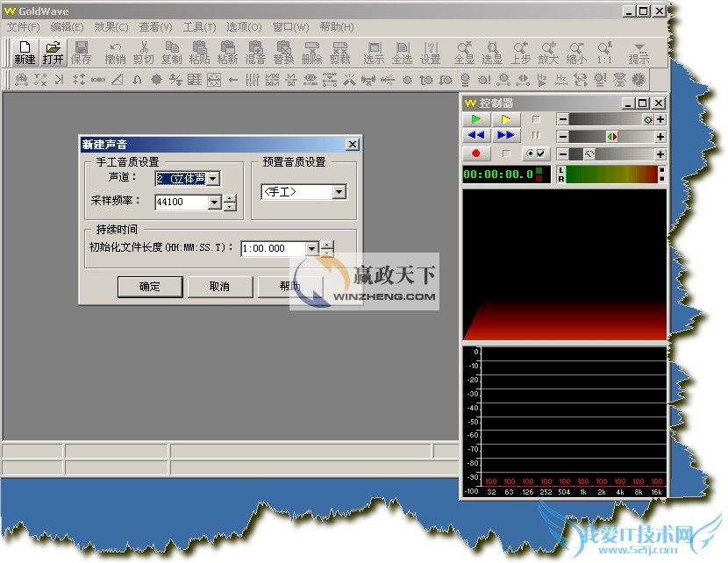This screenshot has height=563, width=728.
Task: Click the blue Fast Forward button
Action: pos(506,136)
